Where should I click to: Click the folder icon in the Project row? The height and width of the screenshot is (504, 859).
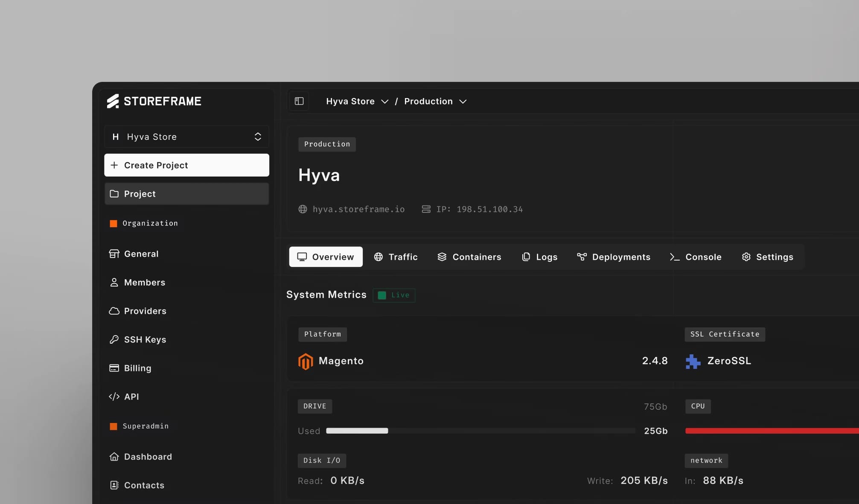(114, 194)
